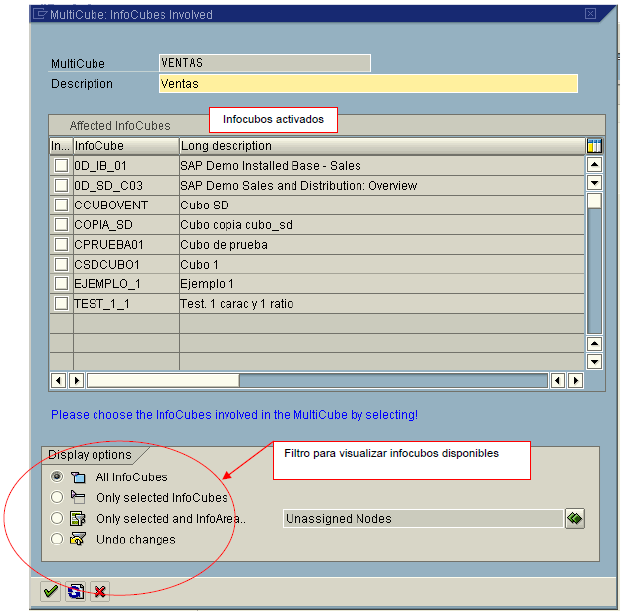Click the Long description column header
Screen dimensions: 622x616
tap(380, 146)
